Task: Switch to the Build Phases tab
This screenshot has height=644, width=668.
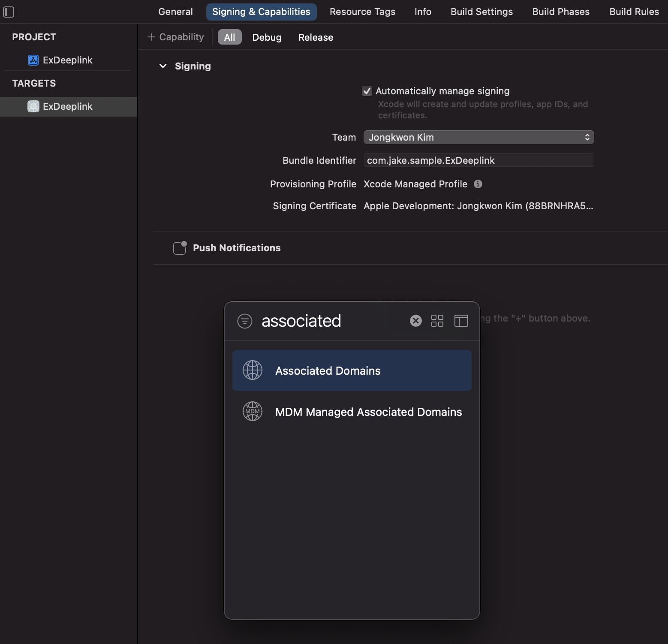Action: (x=561, y=12)
